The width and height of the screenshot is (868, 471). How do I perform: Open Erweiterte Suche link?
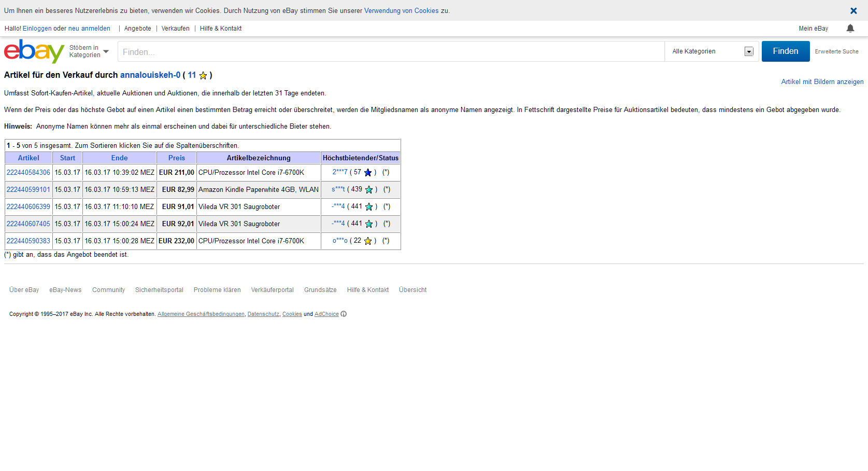(x=836, y=51)
